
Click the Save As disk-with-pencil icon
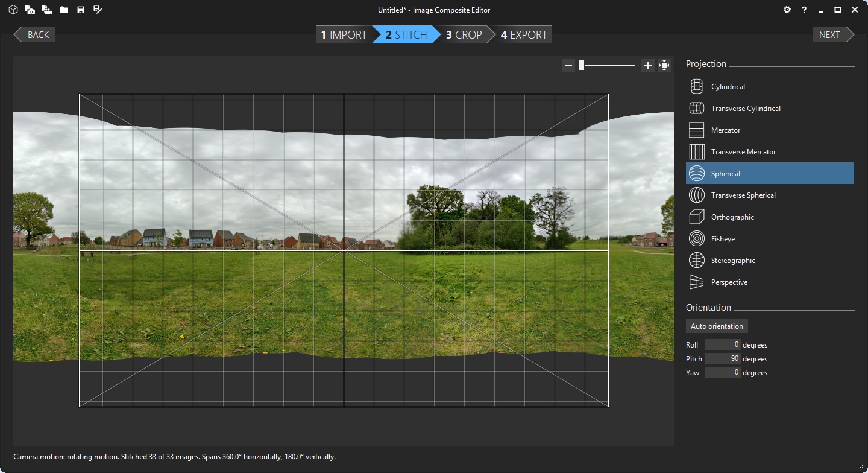point(98,10)
